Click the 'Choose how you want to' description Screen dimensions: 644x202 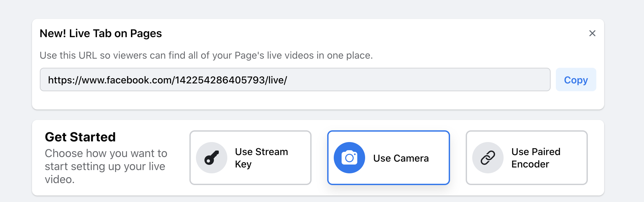pos(106,166)
